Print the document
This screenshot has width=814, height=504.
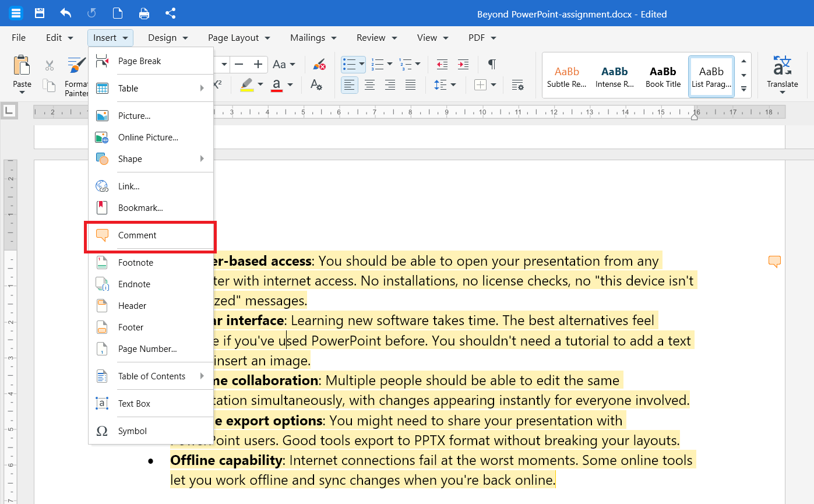(144, 13)
